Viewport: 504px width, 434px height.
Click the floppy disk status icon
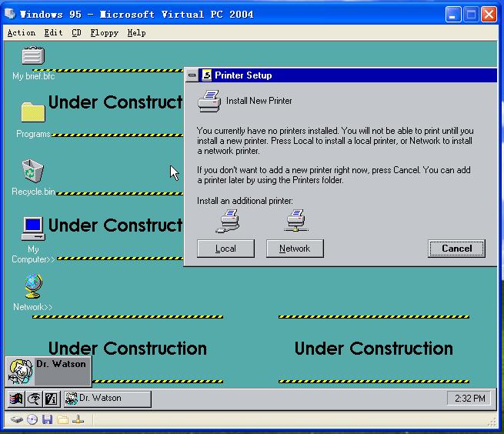click(x=47, y=419)
